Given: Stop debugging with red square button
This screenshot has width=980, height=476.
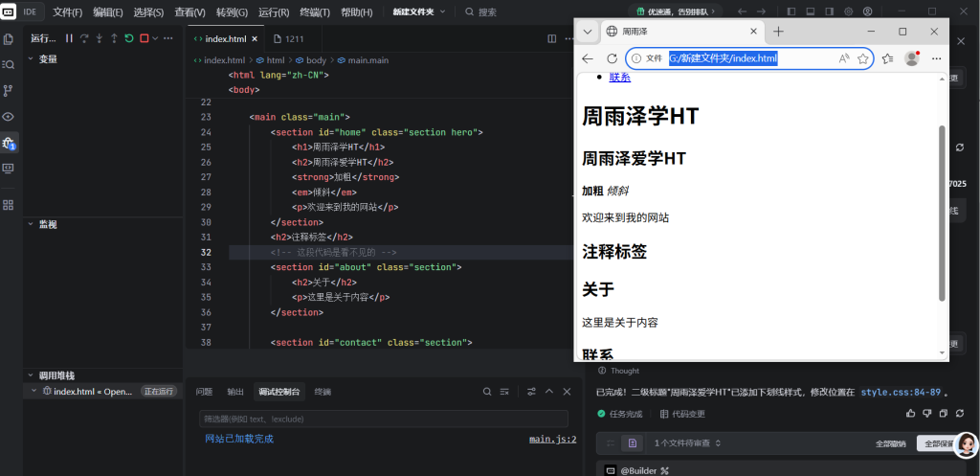Looking at the screenshot, I should (145, 38).
